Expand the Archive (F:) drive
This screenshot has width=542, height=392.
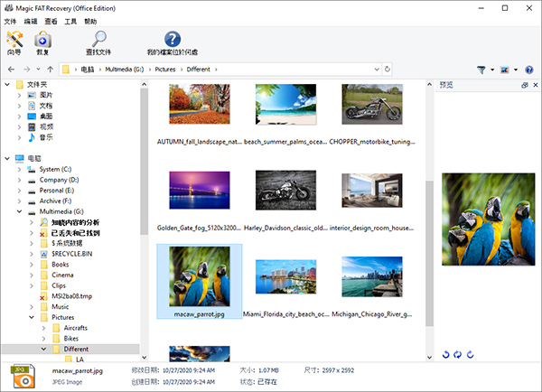pos(19,201)
